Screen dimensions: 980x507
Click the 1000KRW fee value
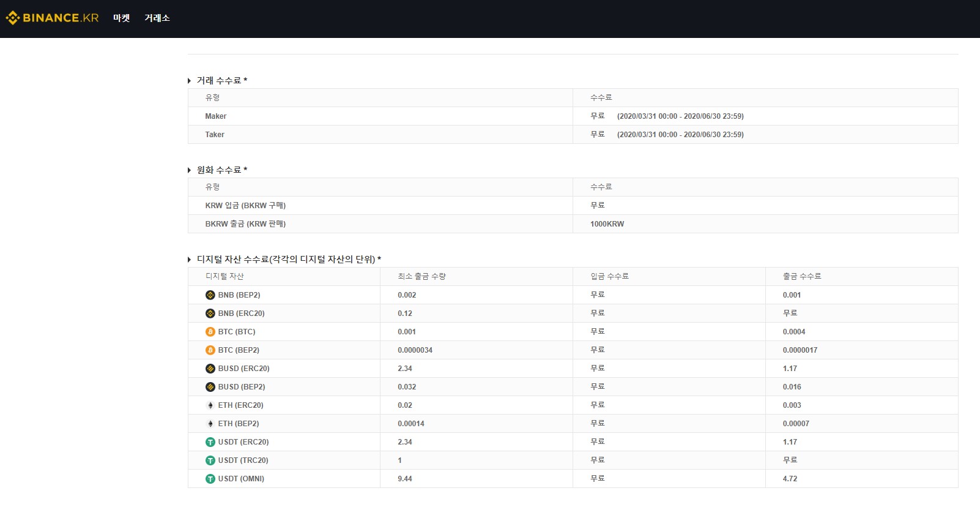point(607,224)
